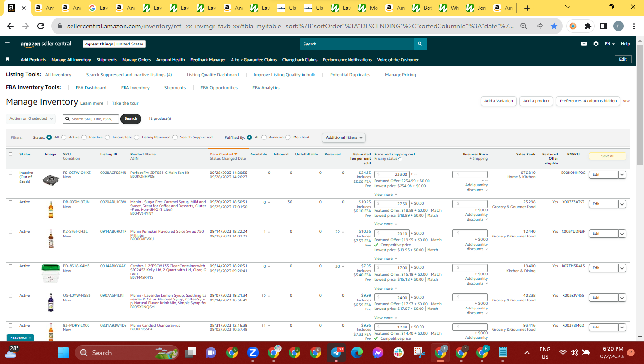Open the mail messages icon
Screen dimensions: 644x364
click(x=584, y=44)
